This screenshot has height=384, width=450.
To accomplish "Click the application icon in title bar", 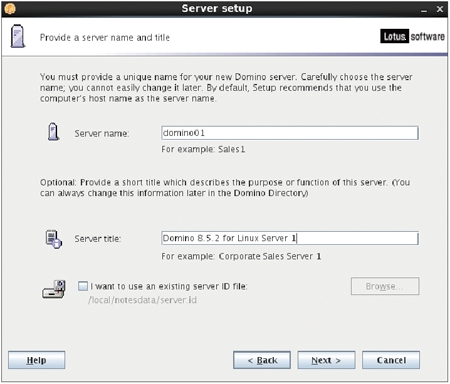I will (10, 9).
